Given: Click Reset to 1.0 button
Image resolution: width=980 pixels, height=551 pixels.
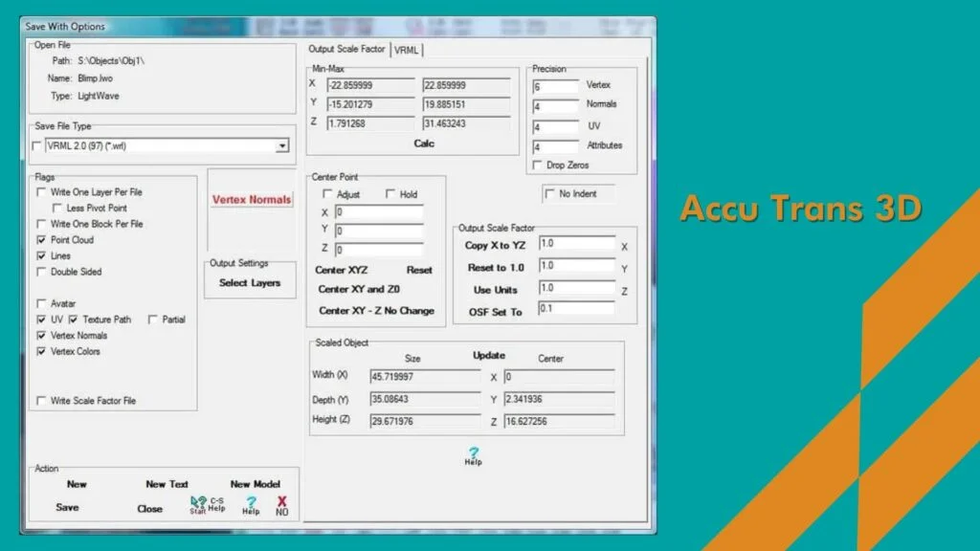Looking at the screenshot, I should 496,268.
